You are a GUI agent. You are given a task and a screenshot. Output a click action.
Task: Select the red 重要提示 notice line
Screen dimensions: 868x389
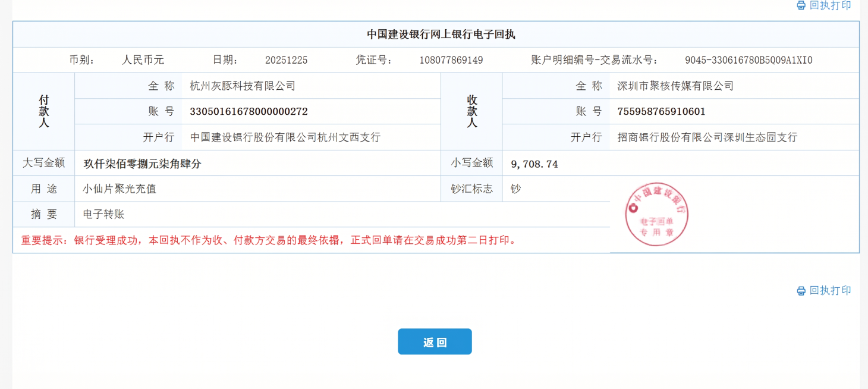[x=270, y=240]
